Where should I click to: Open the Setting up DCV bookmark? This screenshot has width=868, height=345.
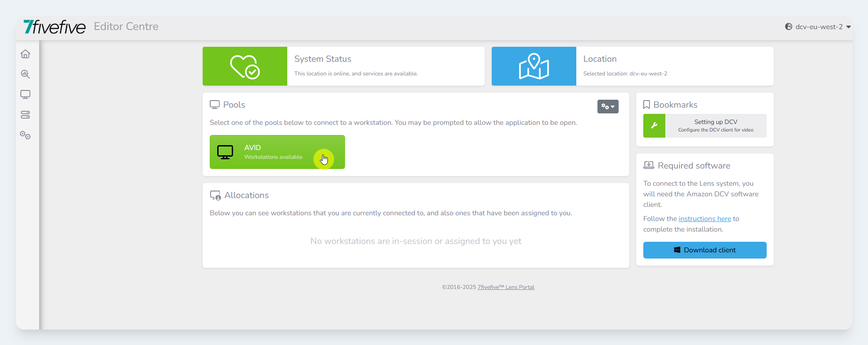click(x=716, y=126)
